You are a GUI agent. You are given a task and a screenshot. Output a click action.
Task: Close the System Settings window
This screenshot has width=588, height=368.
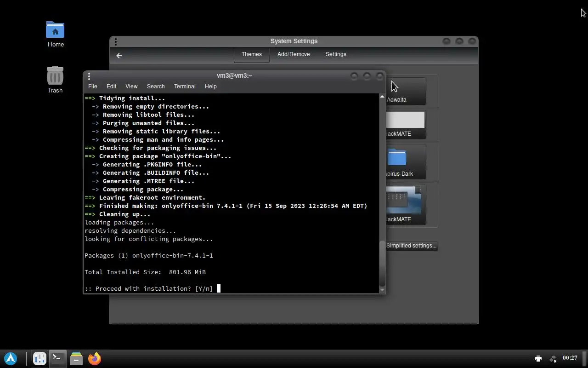[472, 41]
